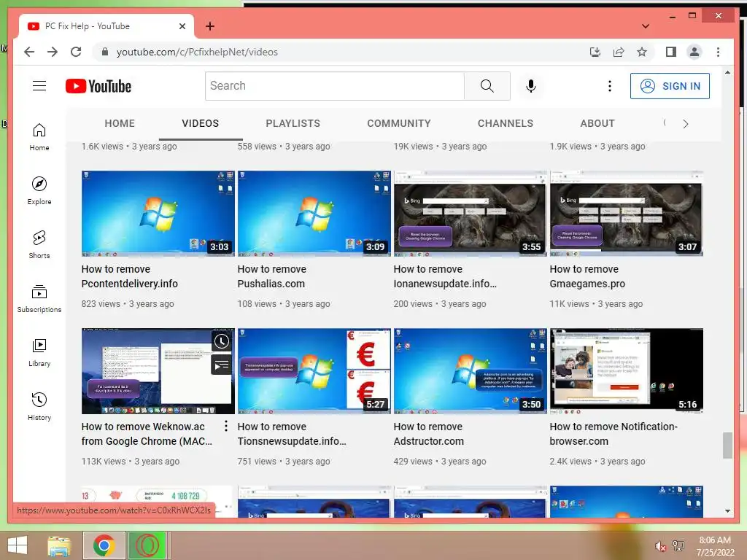Click the muted volume tray icon

(660, 546)
